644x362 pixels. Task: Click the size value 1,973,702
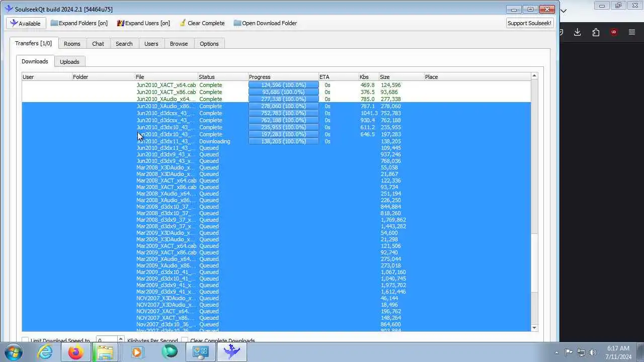click(393, 285)
